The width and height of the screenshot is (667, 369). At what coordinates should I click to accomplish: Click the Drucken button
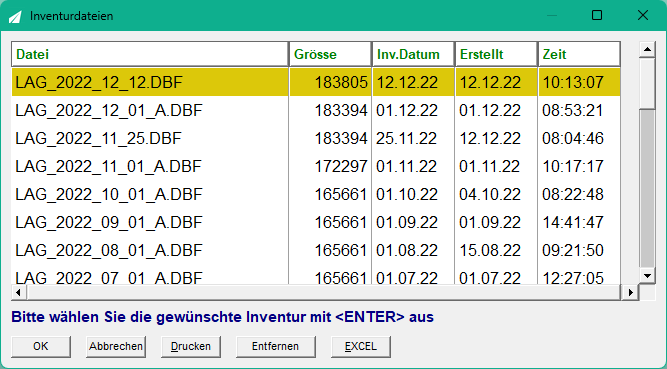click(191, 346)
